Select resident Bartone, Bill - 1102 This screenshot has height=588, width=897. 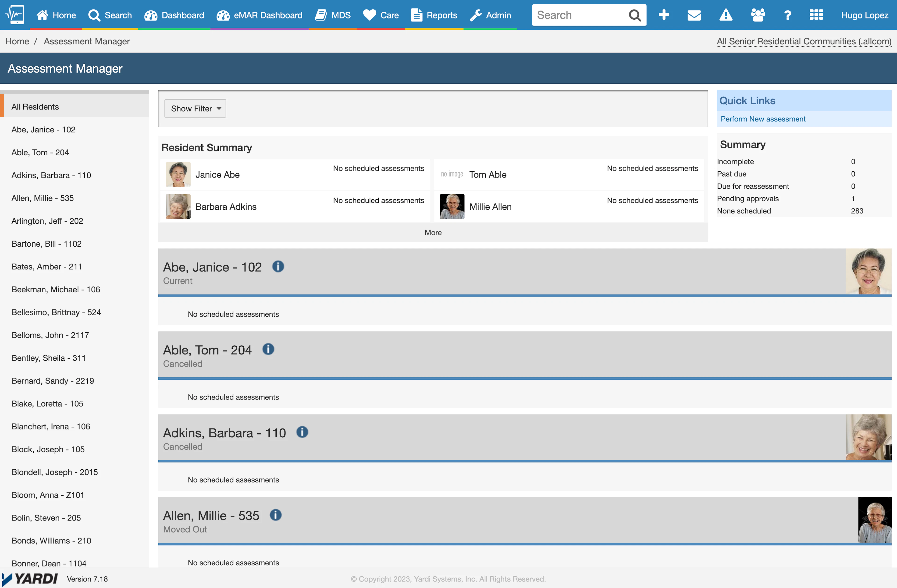pyautogui.click(x=46, y=243)
